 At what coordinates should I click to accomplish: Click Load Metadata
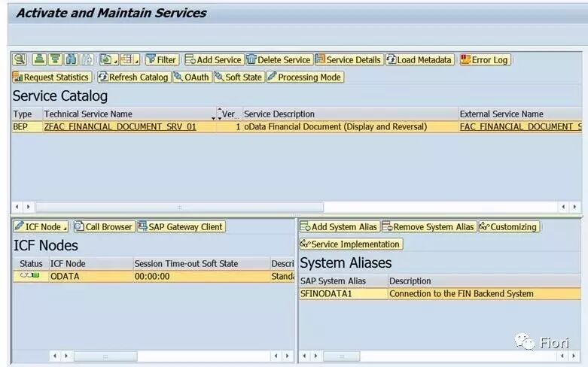(419, 59)
